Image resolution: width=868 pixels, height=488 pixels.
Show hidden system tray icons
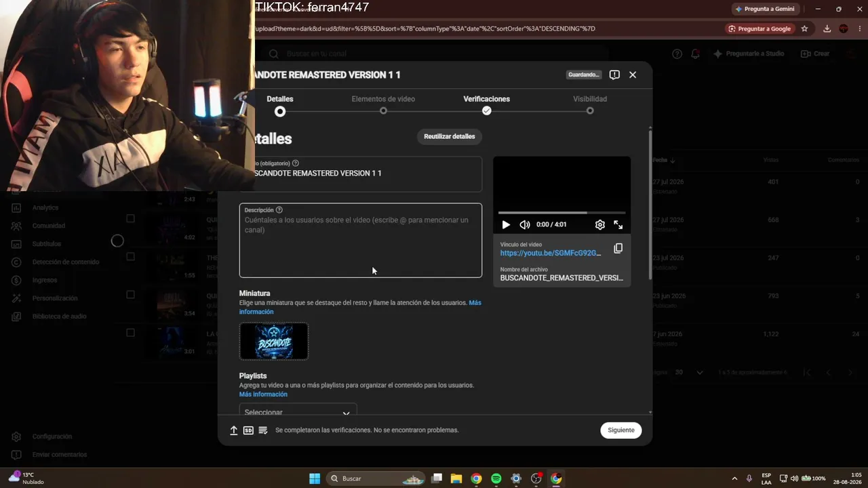click(734, 479)
